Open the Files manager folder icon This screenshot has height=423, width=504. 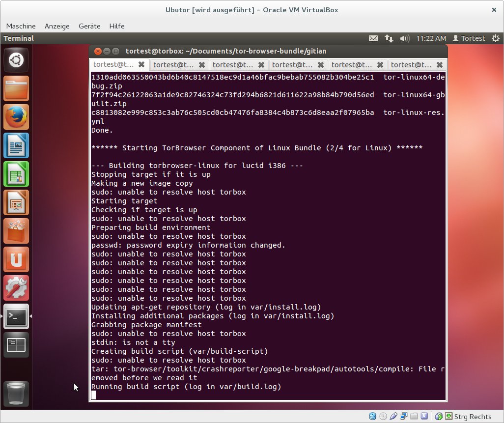coord(16,89)
